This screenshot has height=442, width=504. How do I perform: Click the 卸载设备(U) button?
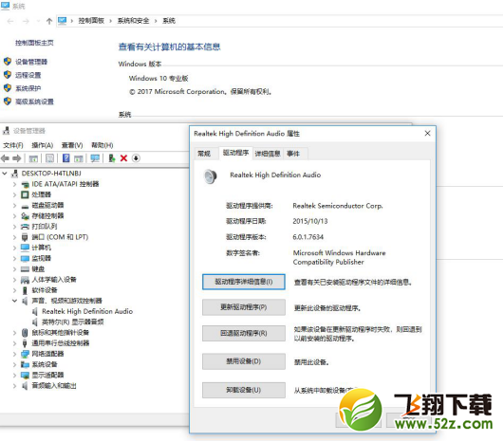244,390
